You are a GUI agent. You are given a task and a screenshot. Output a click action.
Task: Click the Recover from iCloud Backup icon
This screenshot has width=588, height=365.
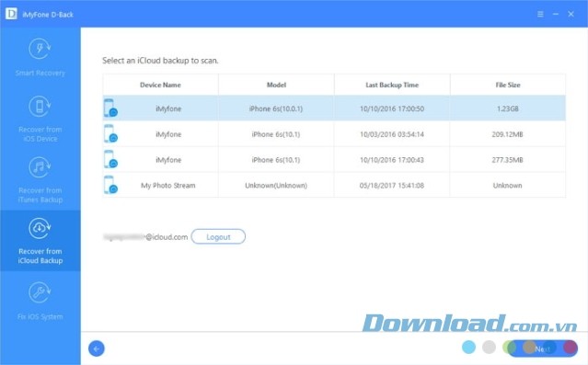pyautogui.click(x=40, y=228)
